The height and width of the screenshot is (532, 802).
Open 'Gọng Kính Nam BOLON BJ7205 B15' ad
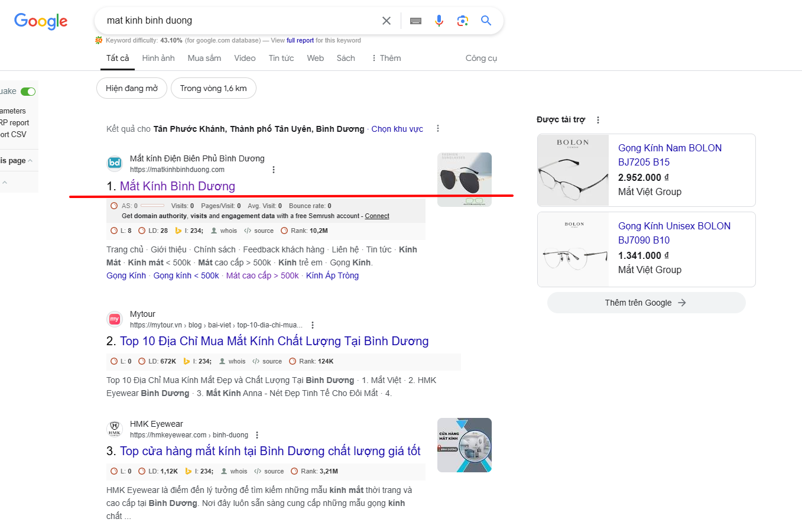[670, 155]
